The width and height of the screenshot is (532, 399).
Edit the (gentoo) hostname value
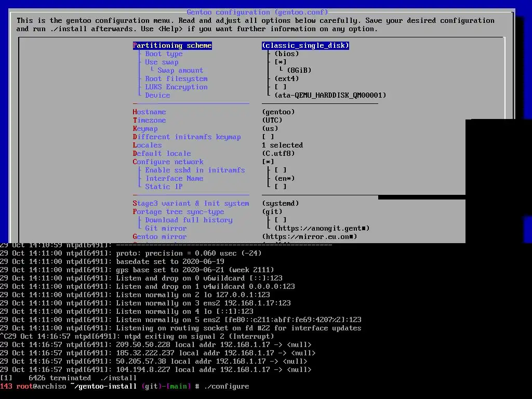click(x=278, y=112)
